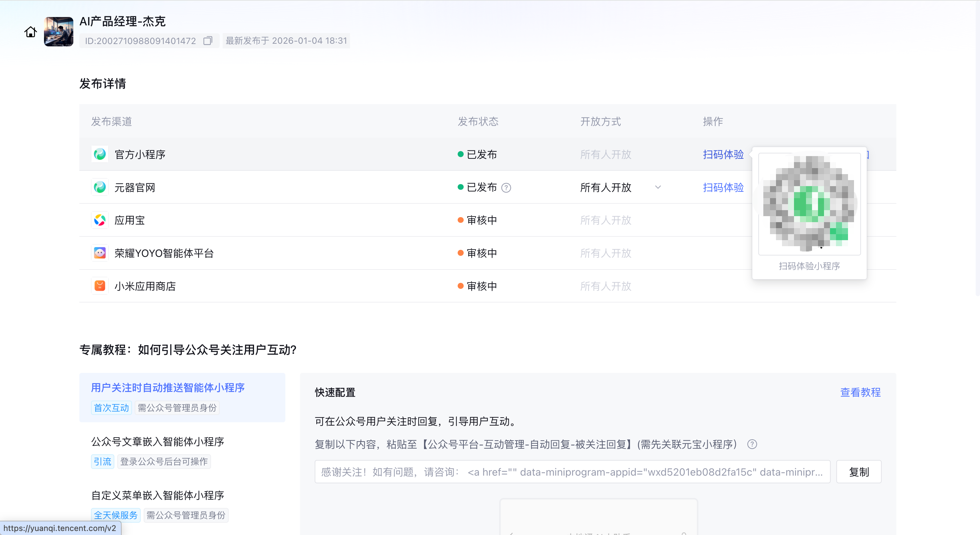Select 公众号文章嵌入智能体小程序 tutorial tab
The image size is (980, 535).
[x=157, y=442]
